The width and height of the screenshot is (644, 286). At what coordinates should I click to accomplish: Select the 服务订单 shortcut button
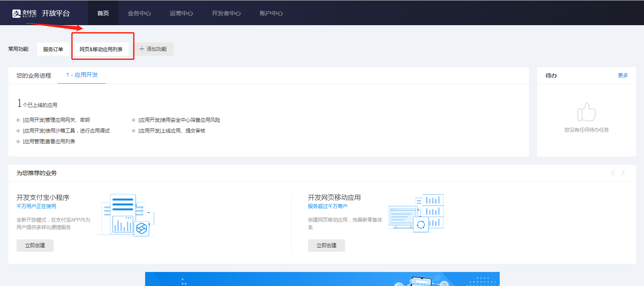point(53,49)
